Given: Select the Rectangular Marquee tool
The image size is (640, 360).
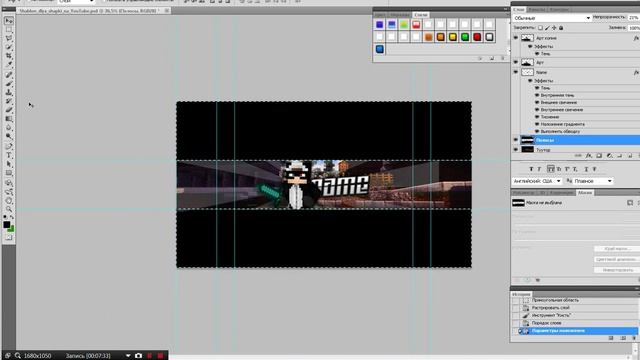Looking at the screenshot, I should point(9,30).
